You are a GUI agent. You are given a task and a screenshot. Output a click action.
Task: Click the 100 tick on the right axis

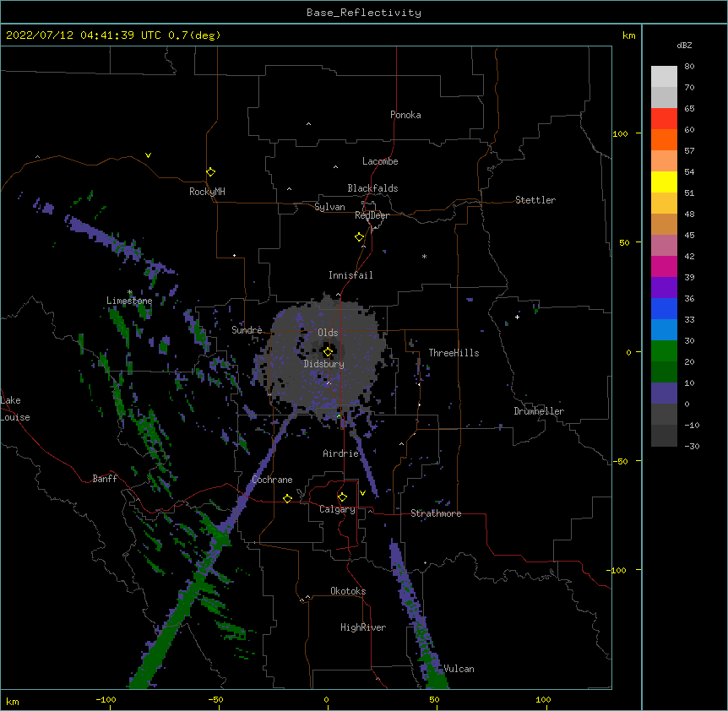(x=620, y=133)
